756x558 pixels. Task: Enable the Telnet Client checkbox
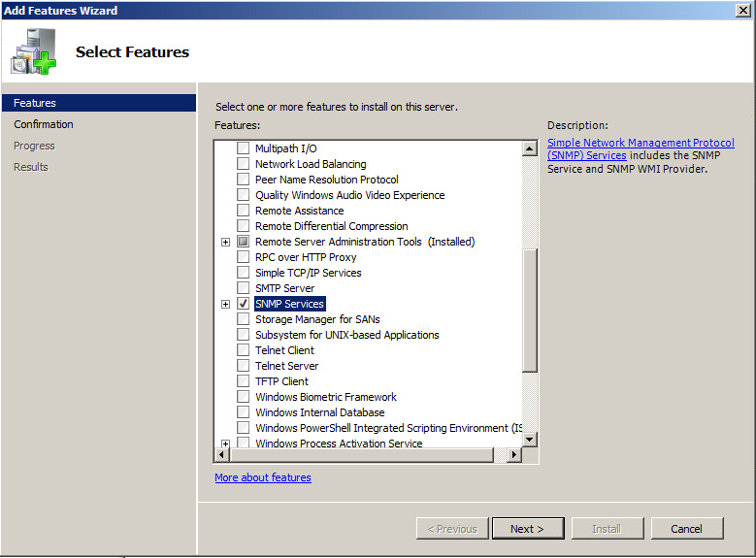(243, 350)
